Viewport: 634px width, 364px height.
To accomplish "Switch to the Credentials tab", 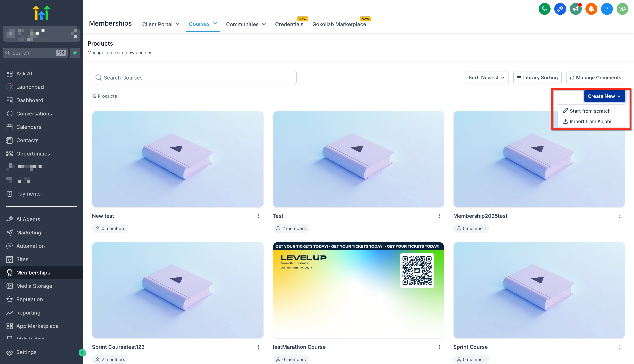I will click(x=289, y=24).
